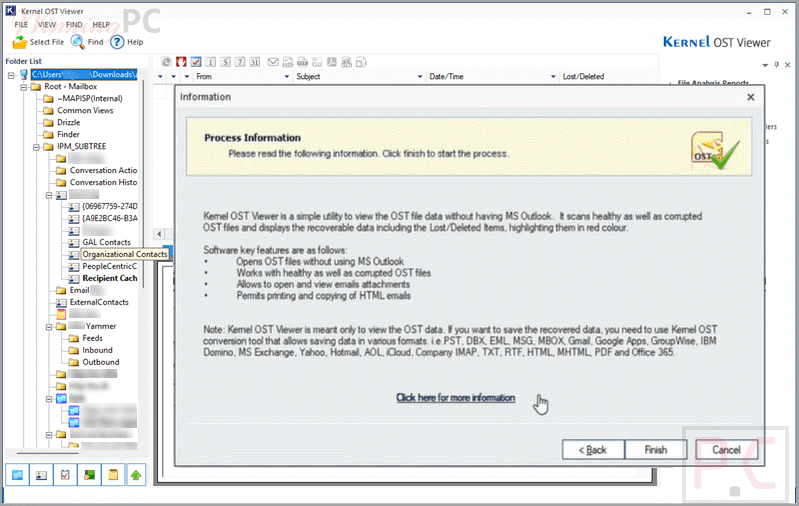
Task: Click the Find magnifier toolbar icon
Action: pos(77,42)
